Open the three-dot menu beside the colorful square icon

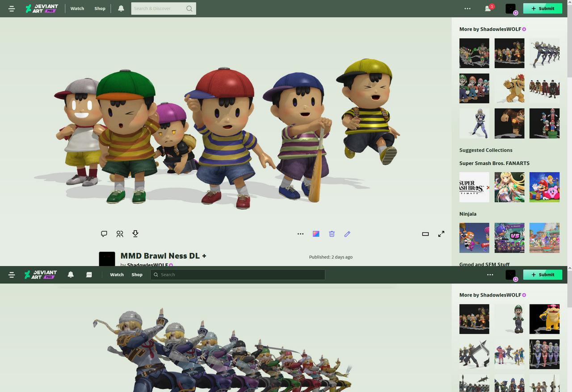click(x=300, y=234)
